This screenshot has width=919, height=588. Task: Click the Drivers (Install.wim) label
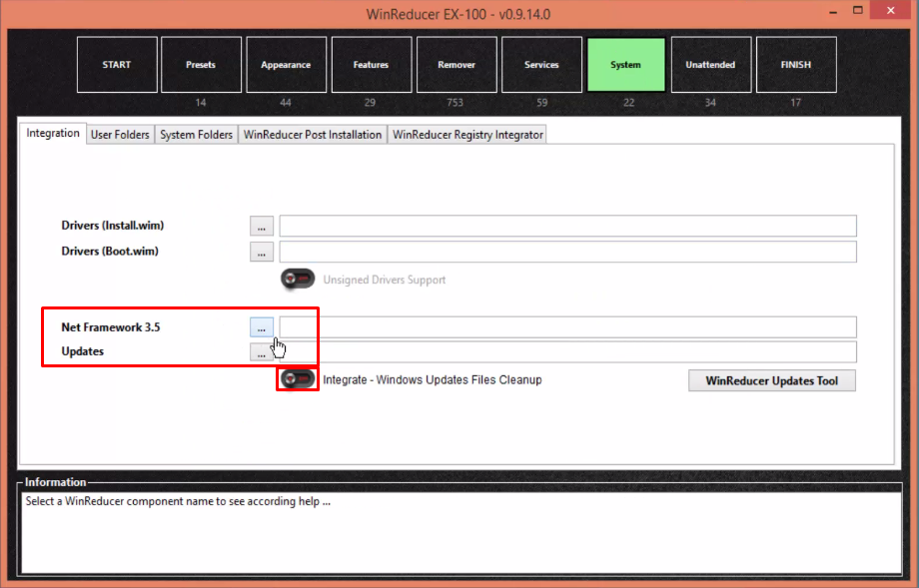pos(113,226)
